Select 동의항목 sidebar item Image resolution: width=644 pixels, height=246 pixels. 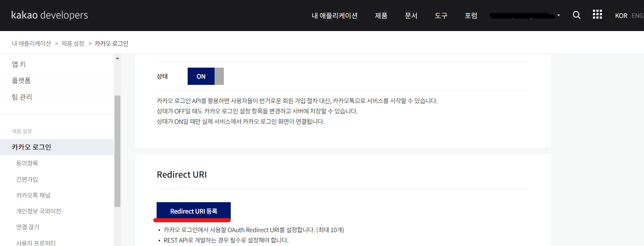[27, 163]
